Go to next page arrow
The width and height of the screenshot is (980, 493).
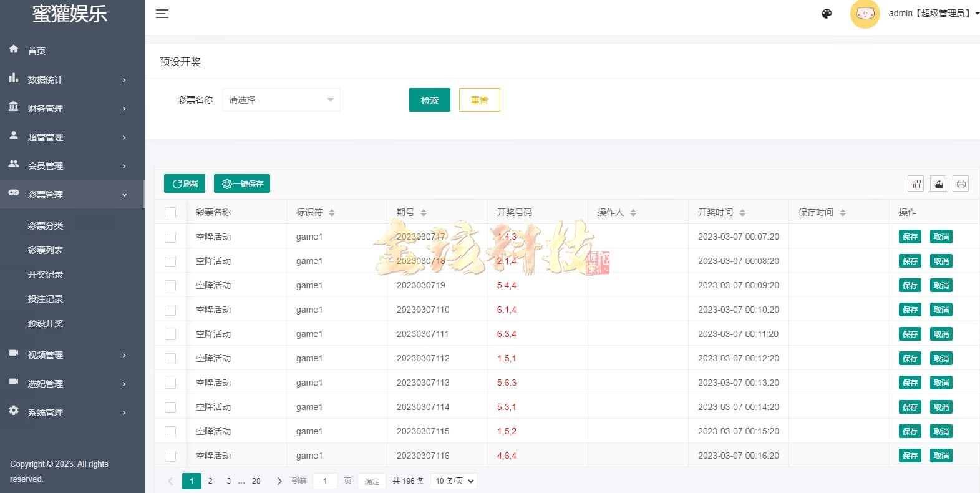(279, 481)
